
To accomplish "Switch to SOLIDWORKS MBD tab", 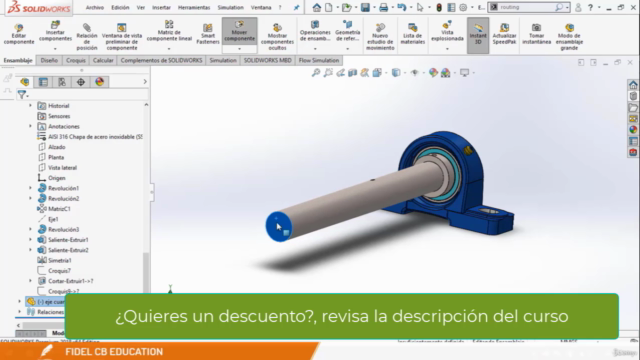I will click(x=267, y=60).
